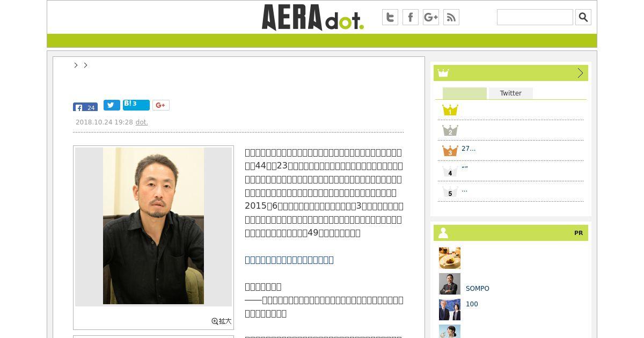Share article with the blue Twitter button

(112, 105)
